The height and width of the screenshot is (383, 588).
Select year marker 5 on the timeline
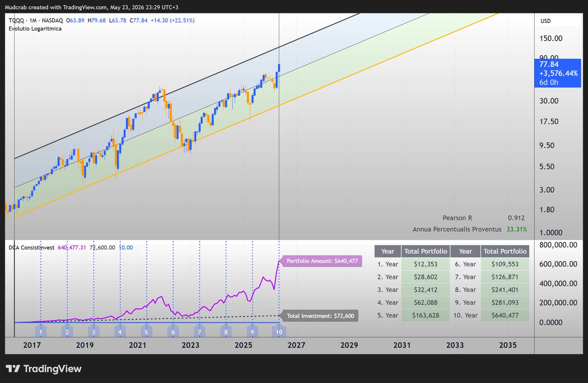point(147,332)
